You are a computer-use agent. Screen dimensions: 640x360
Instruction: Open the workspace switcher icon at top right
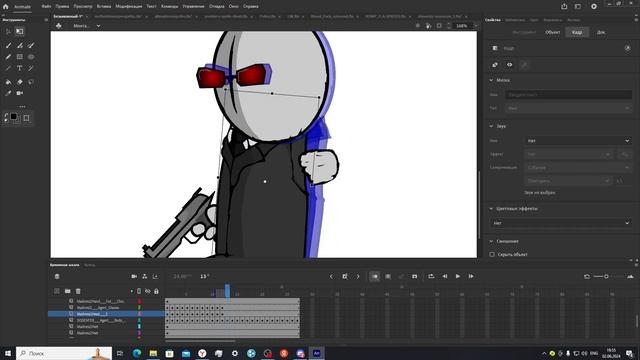[x=578, y=6]
